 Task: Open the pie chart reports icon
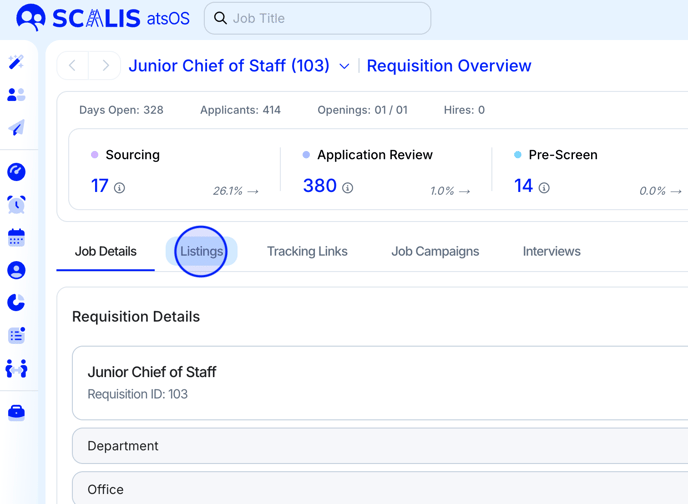point(16,302)
